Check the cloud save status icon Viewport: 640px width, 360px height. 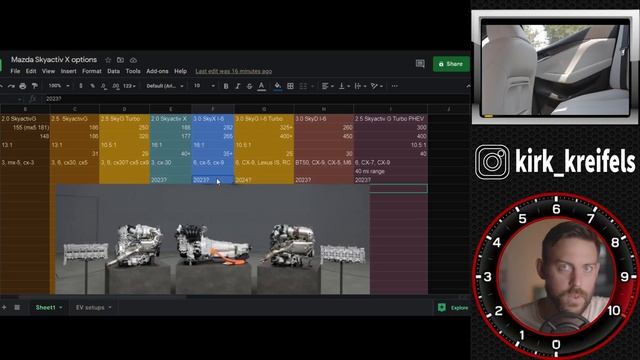click(x=133, y=60)
